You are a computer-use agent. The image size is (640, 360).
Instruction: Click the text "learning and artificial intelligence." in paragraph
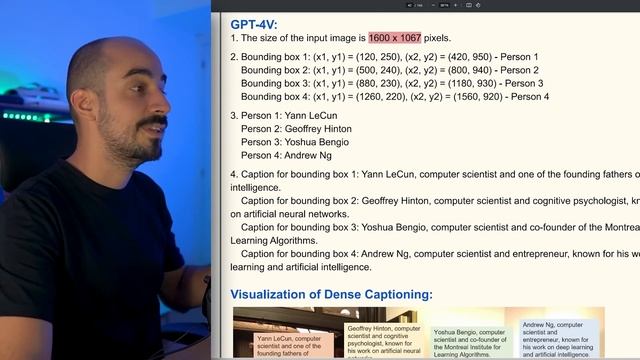click(301, 267)
